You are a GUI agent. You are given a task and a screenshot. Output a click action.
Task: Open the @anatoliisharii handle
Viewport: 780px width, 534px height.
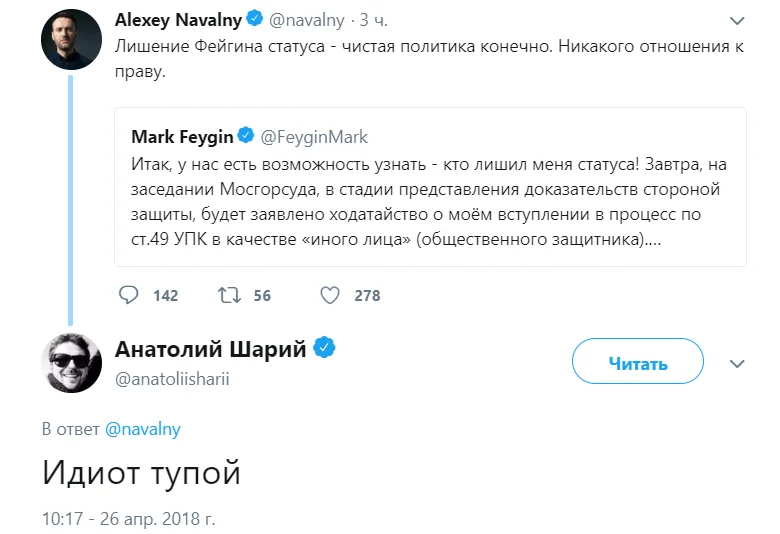173,379
